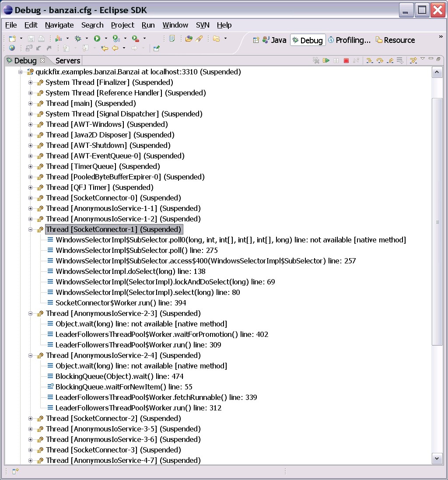Click the vertical scrollbar thumb
The width and height of the screenshot is (448, 480).
tap(437, 222)
